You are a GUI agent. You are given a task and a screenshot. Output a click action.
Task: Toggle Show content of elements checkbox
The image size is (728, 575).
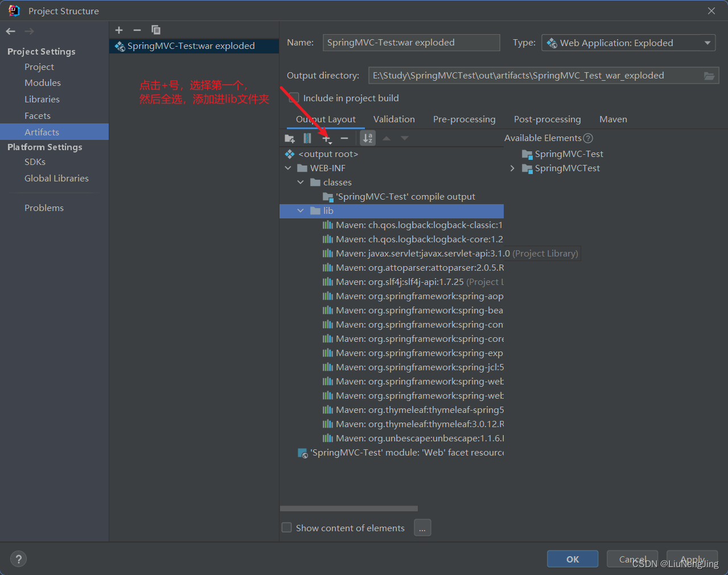287,528
